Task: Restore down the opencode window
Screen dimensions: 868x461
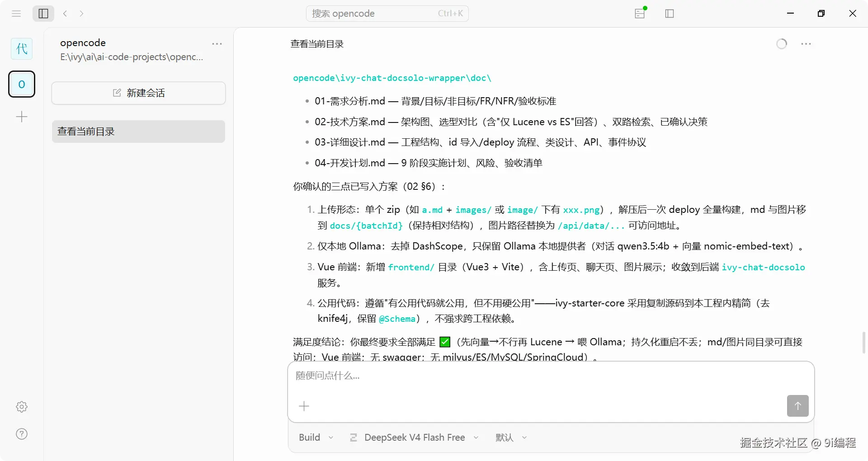Action: pos(821,14)
